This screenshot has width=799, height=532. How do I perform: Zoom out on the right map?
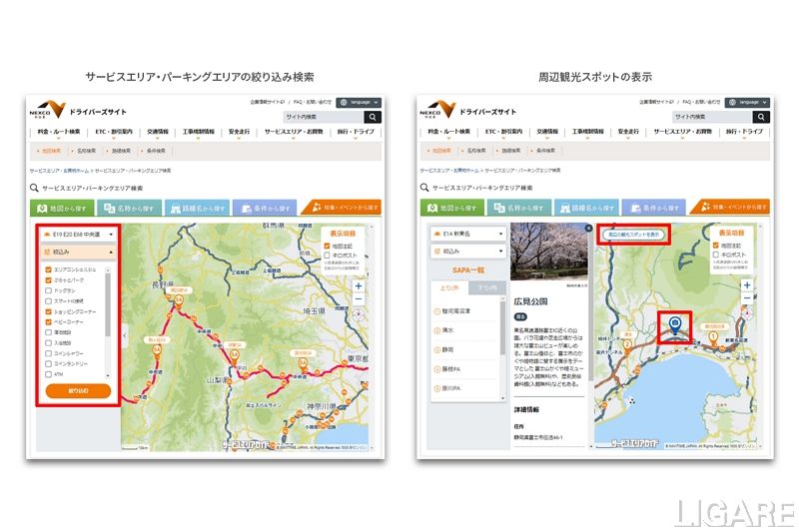pyautogui.click(x=747, y=298)
